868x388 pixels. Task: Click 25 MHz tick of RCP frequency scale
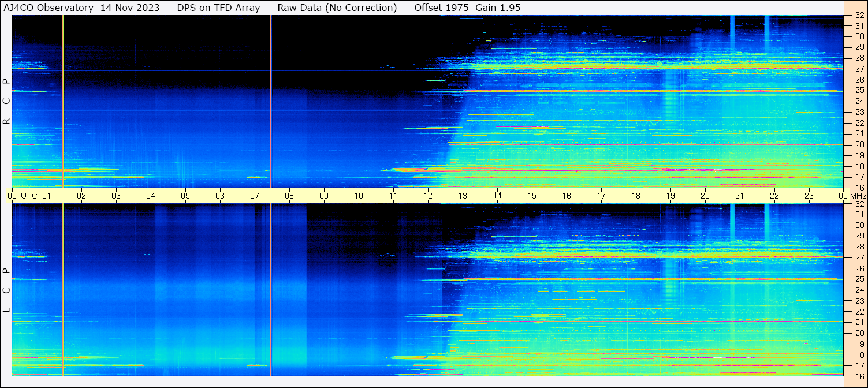(x=859, y=91)
